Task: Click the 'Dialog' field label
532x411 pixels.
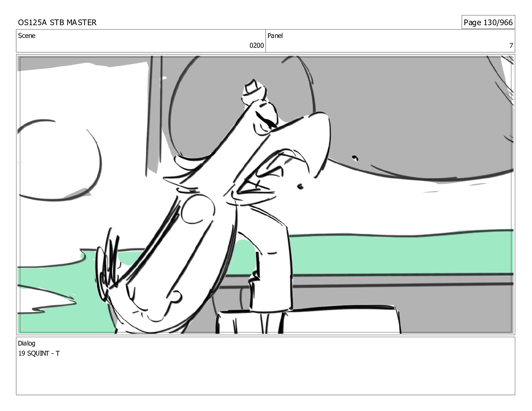Action: [x=27, y=344]
